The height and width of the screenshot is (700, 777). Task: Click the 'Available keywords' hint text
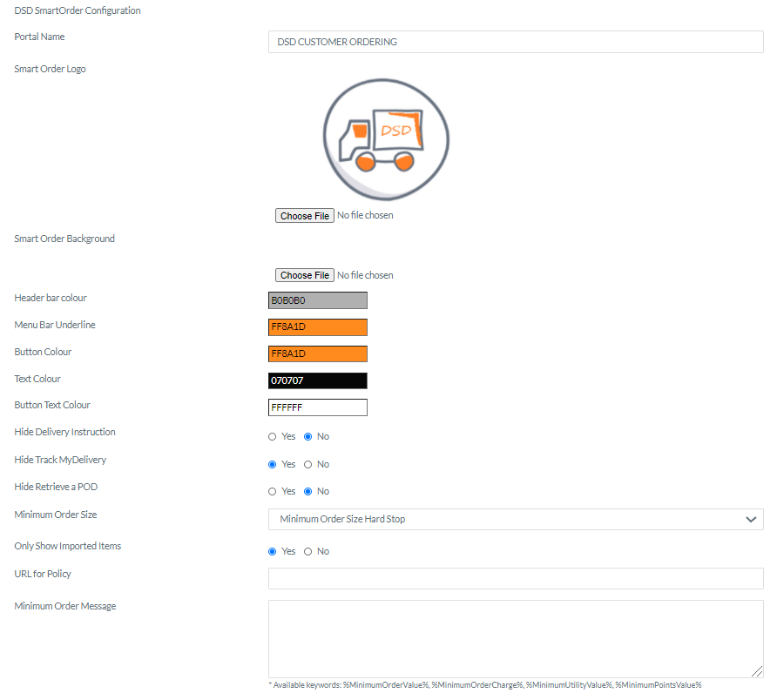(x=485, y=684)
